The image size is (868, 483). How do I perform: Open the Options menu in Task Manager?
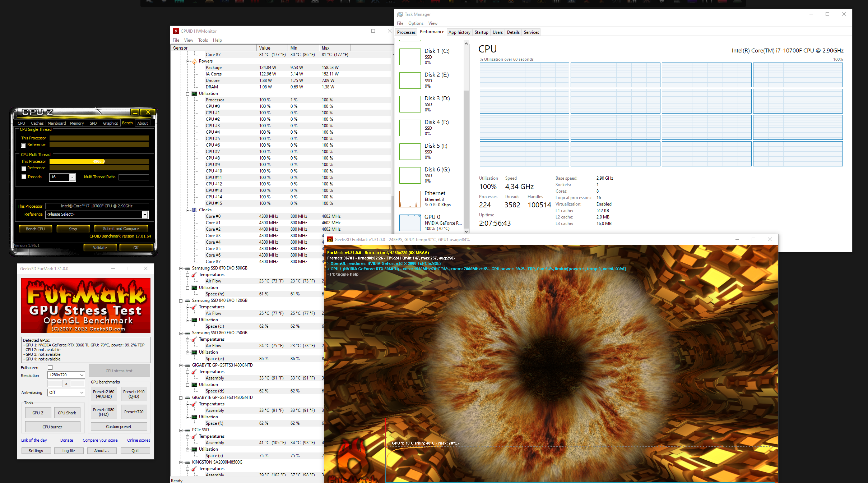[416, 23]
